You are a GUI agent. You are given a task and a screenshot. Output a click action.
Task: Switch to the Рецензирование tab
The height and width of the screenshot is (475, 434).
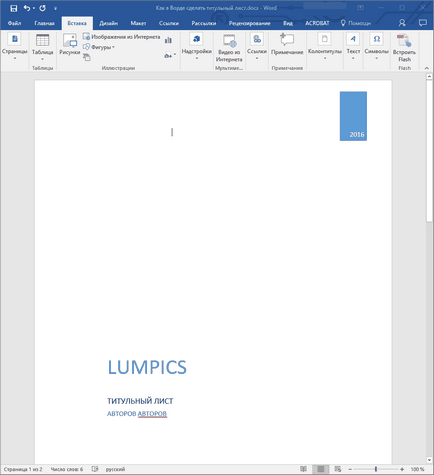(249, 23)
